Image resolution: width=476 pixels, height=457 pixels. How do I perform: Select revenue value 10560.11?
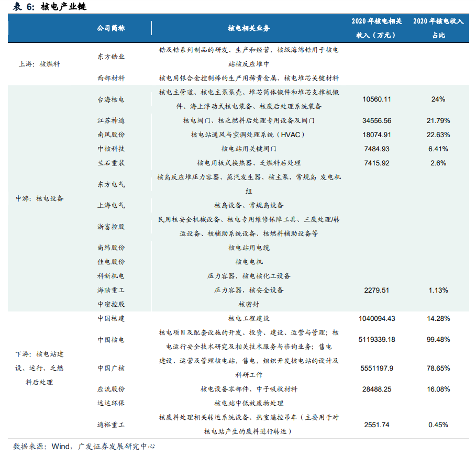pos(377,99)
